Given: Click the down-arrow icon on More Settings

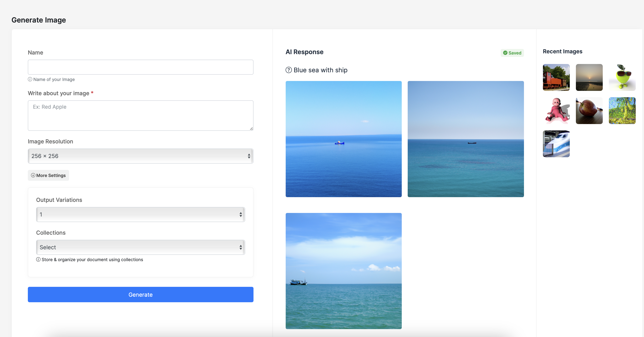Looking at the screenshot, I should coord(33,175).
